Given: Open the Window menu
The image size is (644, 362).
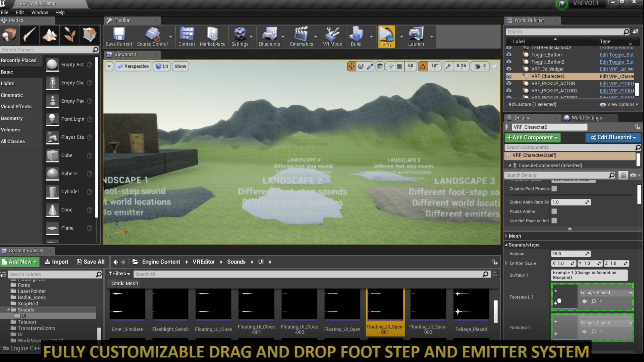Looking at the screenshot, I should 40,12.
